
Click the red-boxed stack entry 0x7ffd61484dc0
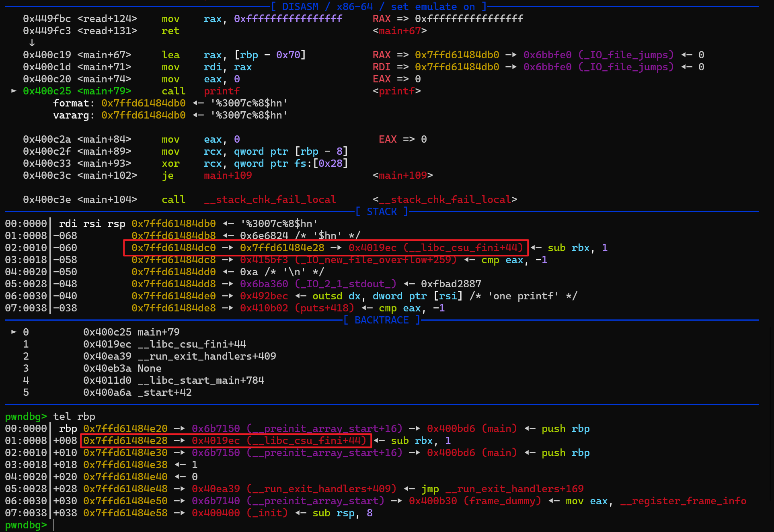(173, 248)
